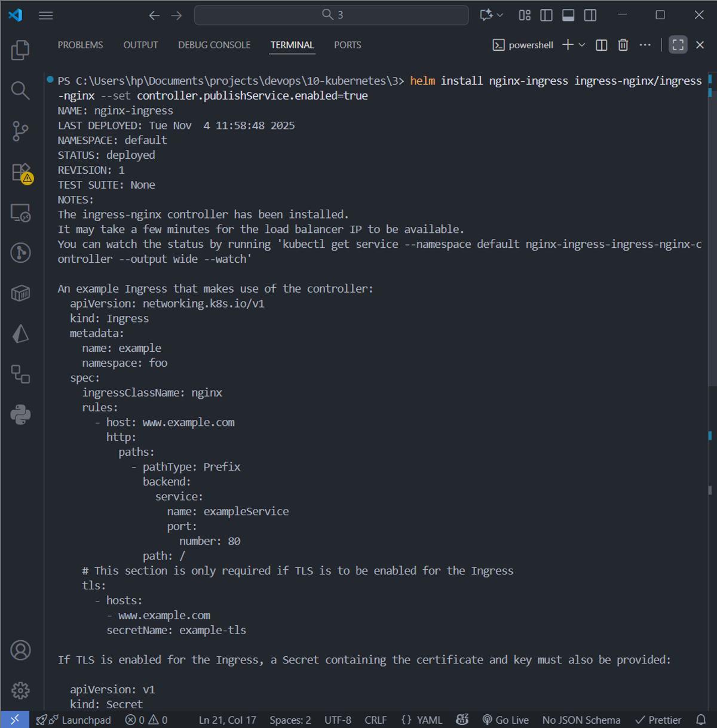Click the Copilot status icon in status bar
Image resolution: width=717 pixels, height=728 pixels.
[x=462, y=720]
